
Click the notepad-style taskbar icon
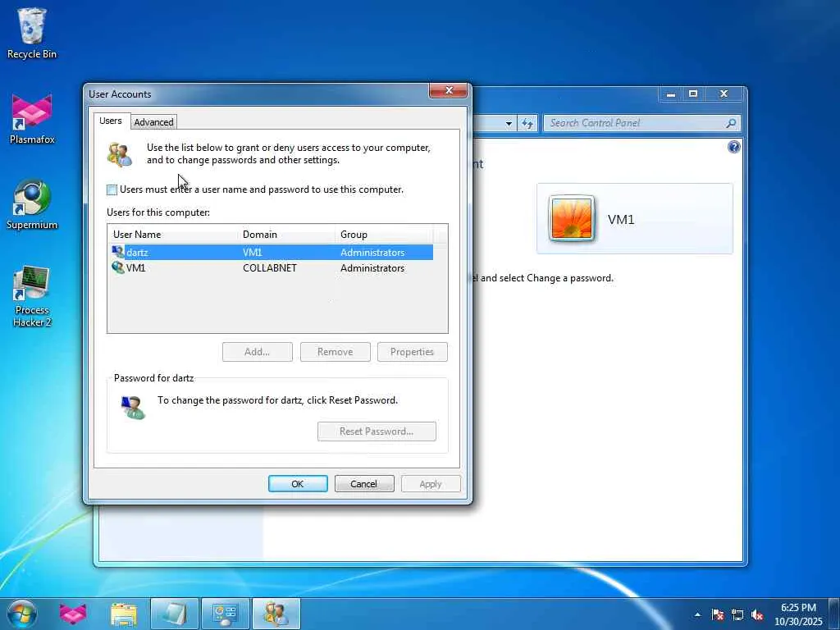(x=174, y=614)
